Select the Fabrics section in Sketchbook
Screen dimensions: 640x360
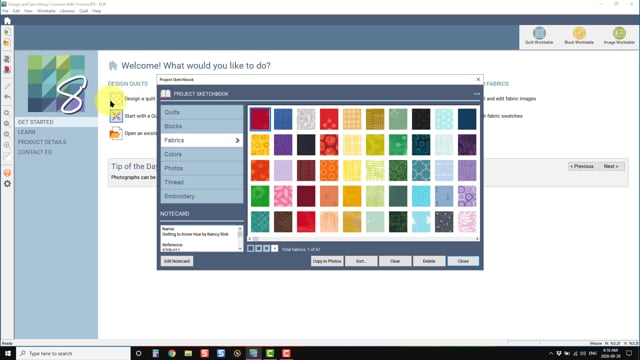click(202, 140)
